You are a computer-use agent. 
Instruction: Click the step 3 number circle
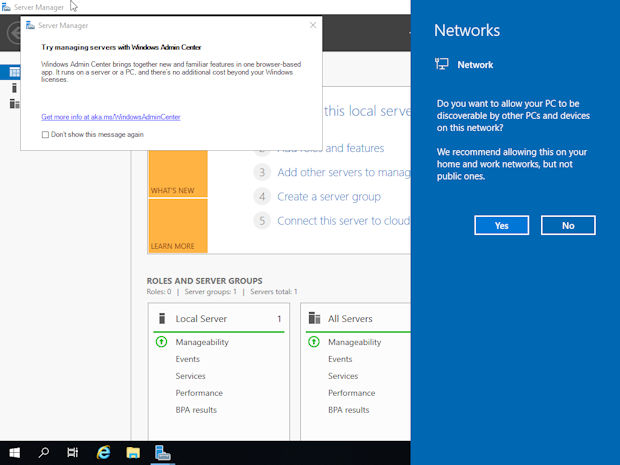(262, 172)
